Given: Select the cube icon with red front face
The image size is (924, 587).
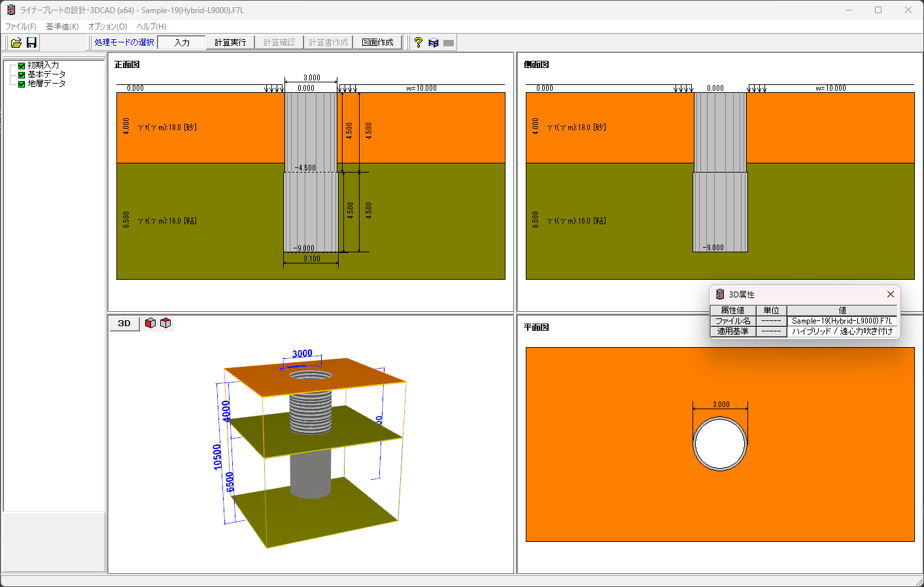Looking at the screenshot, I should tap(150, 323).
